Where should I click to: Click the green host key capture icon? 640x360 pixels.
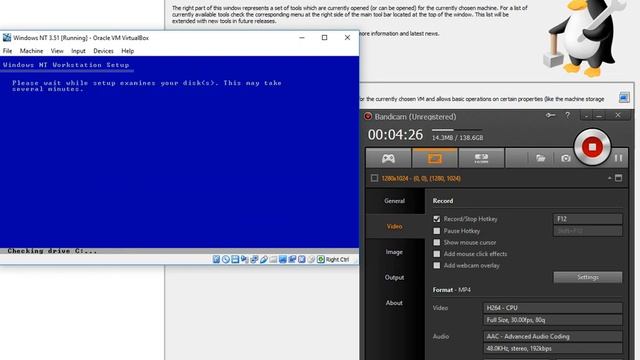click(x=321, y=259)
